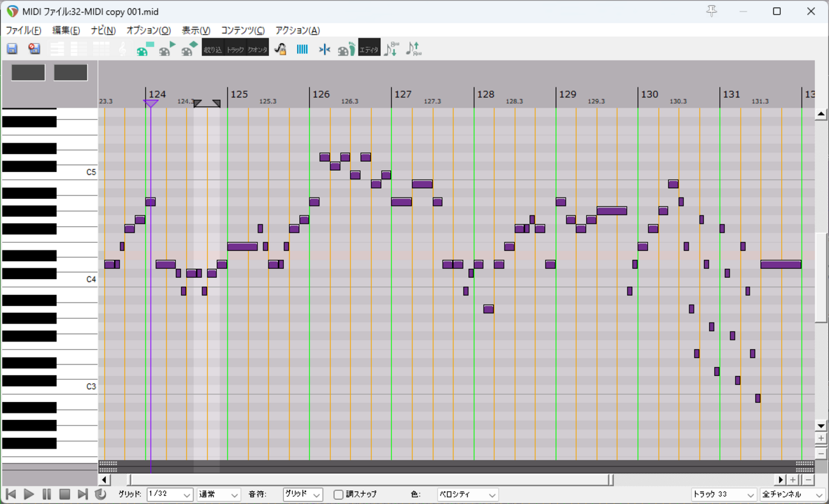Image resolution: width=829 pixels, height=504 pixels.
Task: Click the note transpose down 8va icon
Action: (391, 48)
